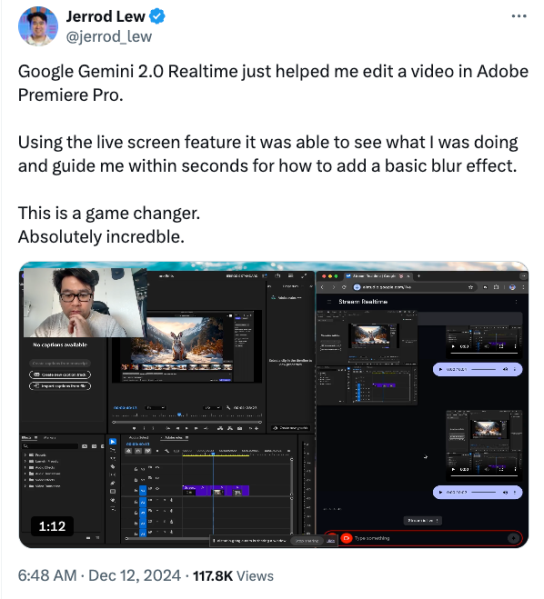The height and width of the screenshot is (599, 544).
Task: Open the Stream Realtime three-dot options
Action: pos(516,302)
